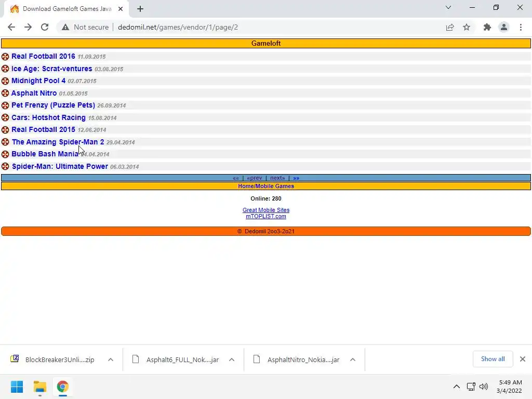This screenshot has height=399, width=532.
Task: Expand options for AsphaltNitro_Nokia...jar download
Action: click(x=353, y=360)
